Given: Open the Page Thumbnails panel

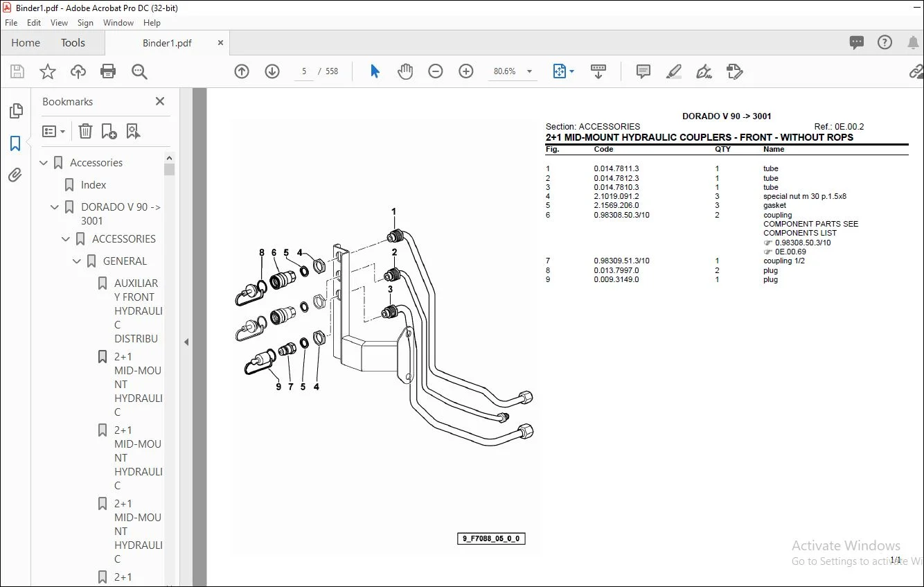Looking at the screenshot, I should point(15,112).
